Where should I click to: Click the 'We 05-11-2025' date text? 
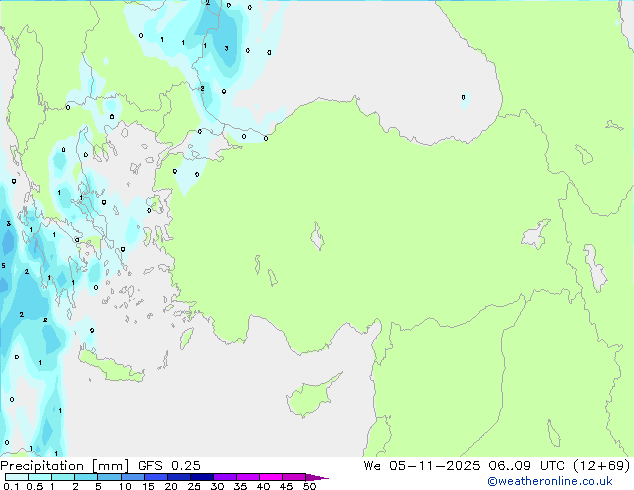pyautogui.click(x=422, y=466)
